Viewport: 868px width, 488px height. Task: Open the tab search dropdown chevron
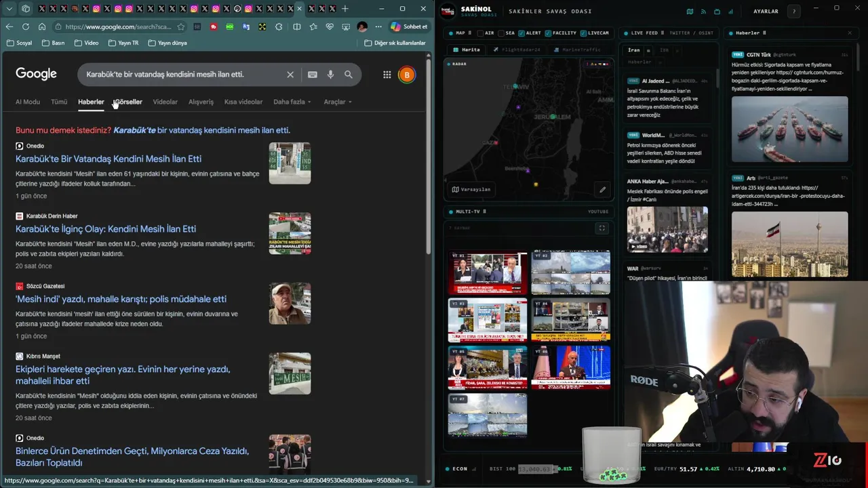(x=9, y=9)
